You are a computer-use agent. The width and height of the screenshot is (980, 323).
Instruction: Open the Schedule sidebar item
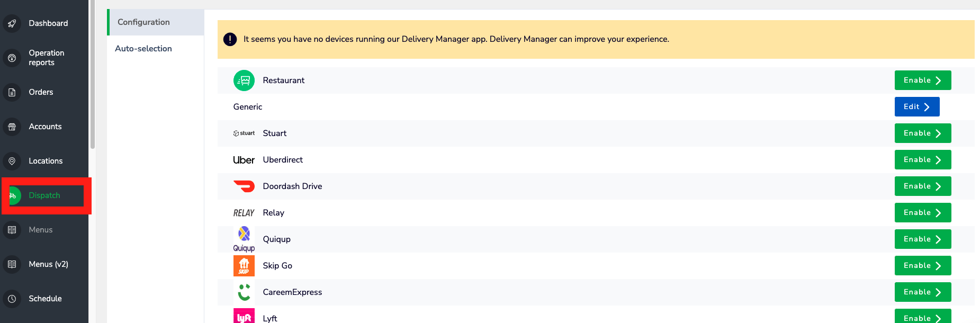[44, 299]
